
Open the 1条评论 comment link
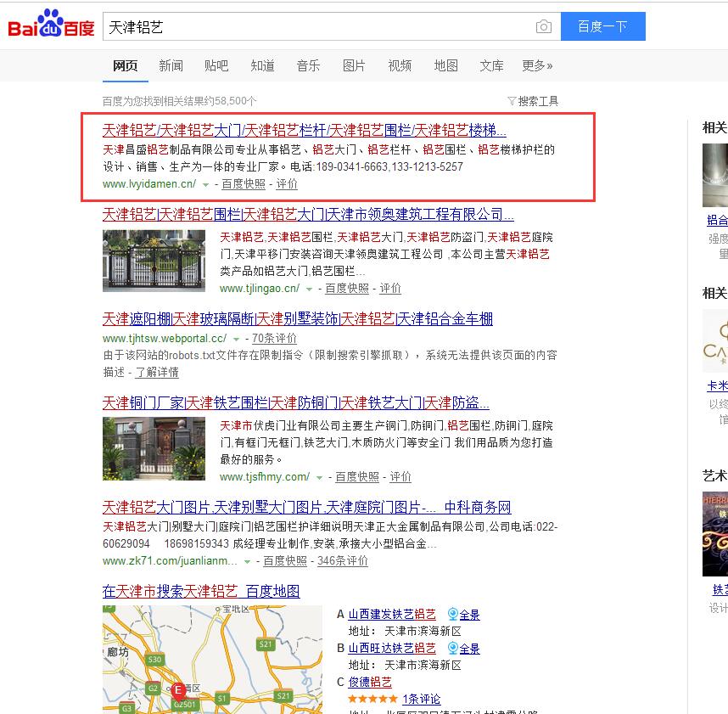[x=421, y=699]
